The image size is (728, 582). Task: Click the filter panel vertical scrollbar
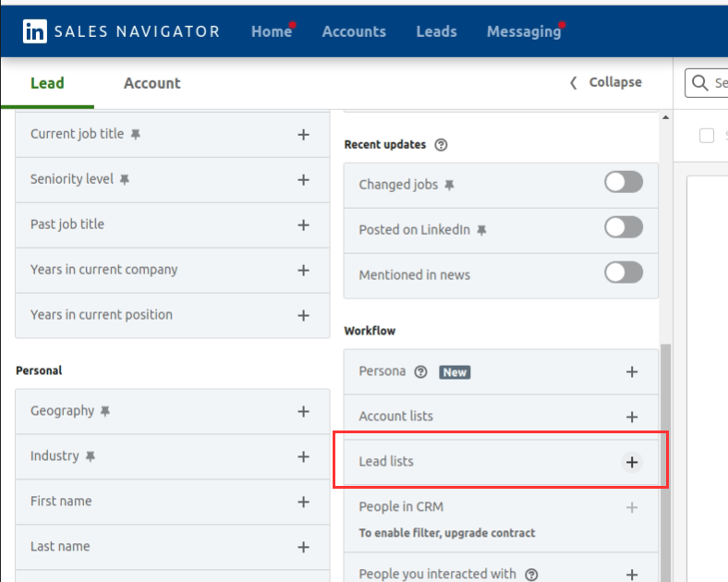pyautogui.click(x=666, y=443)
